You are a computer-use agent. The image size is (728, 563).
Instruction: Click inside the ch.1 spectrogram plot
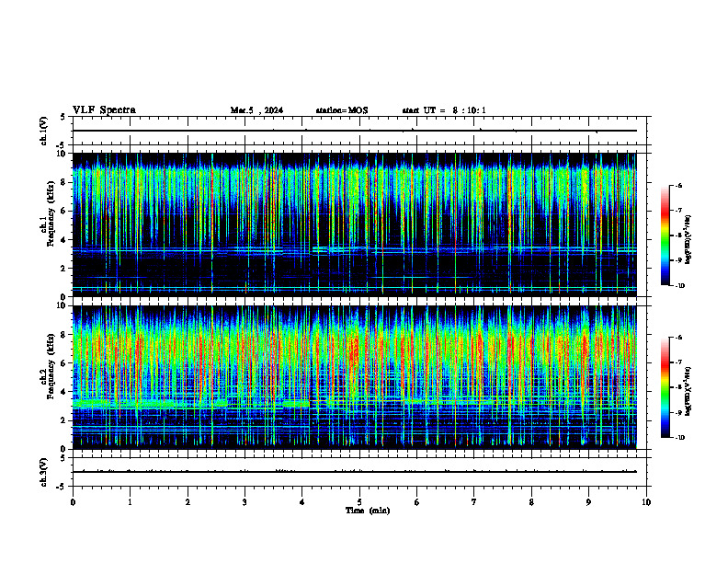354,224
